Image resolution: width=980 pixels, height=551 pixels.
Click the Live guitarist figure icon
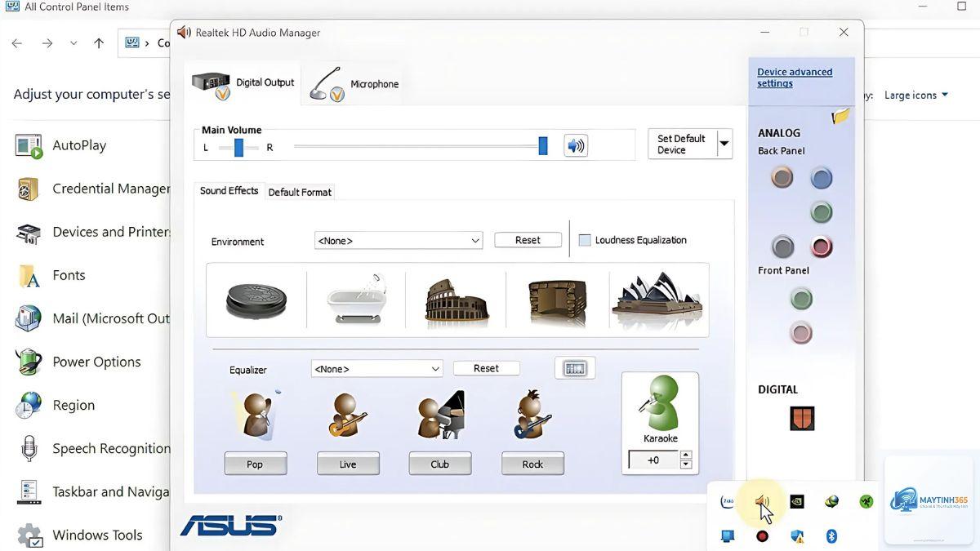pyautogui.click(x=347, y=415)
